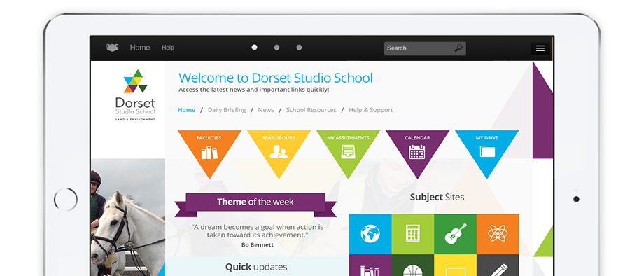Select the Home breadcrumb tab

point(186,110)
